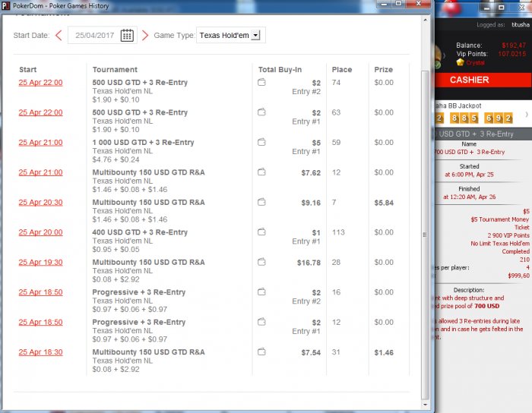Click the Tournament column header

coord(115,70)
